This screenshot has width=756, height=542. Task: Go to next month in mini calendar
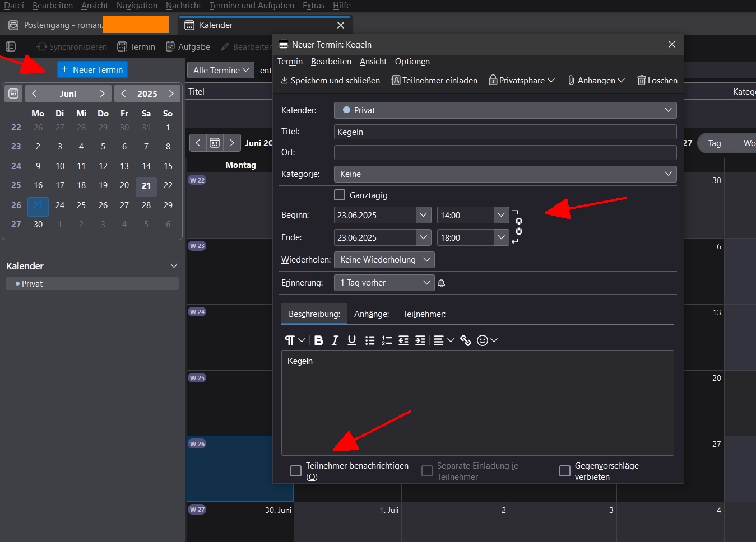(x=102, y=94)
